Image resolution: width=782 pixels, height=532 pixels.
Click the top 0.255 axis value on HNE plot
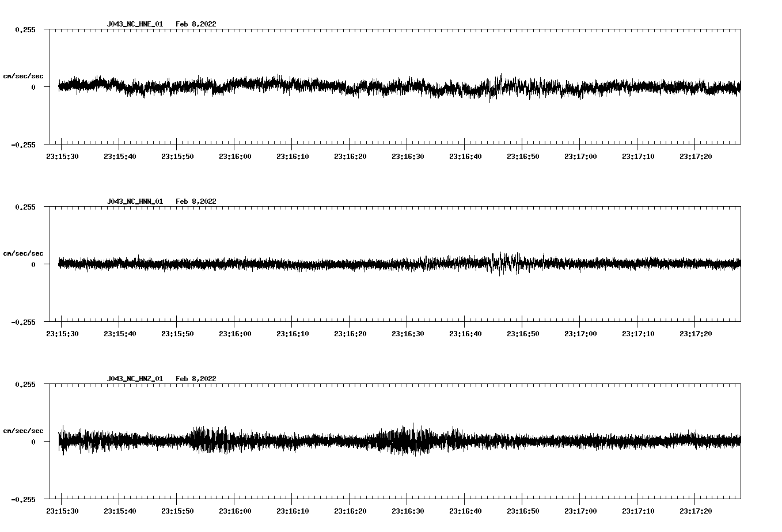(x=25, y=30)
